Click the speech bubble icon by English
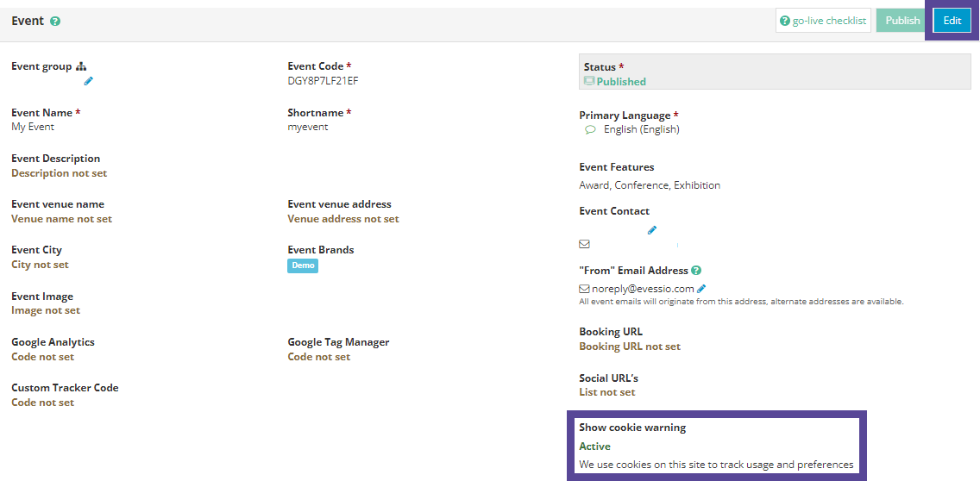 [x=589, y=130]
